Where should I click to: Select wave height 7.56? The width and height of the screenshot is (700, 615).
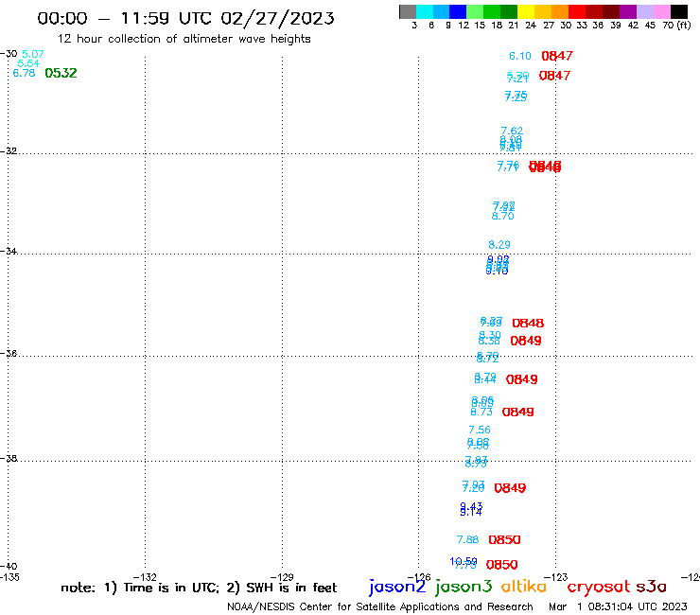[x=480, y=430]
